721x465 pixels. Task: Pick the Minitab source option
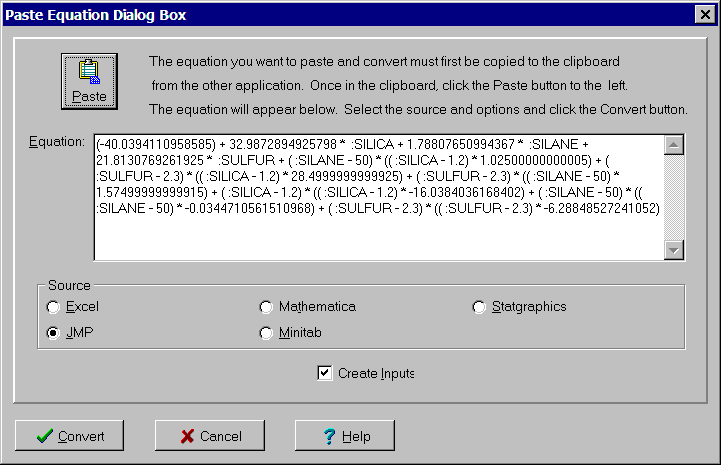(x=266, y=333)
